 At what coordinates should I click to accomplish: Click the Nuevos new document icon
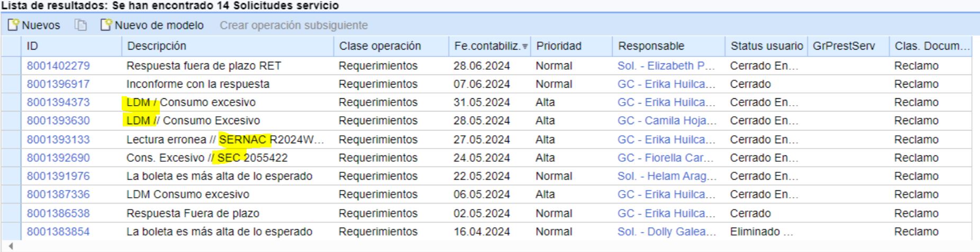pyautogui.click(x=13, y=25)
